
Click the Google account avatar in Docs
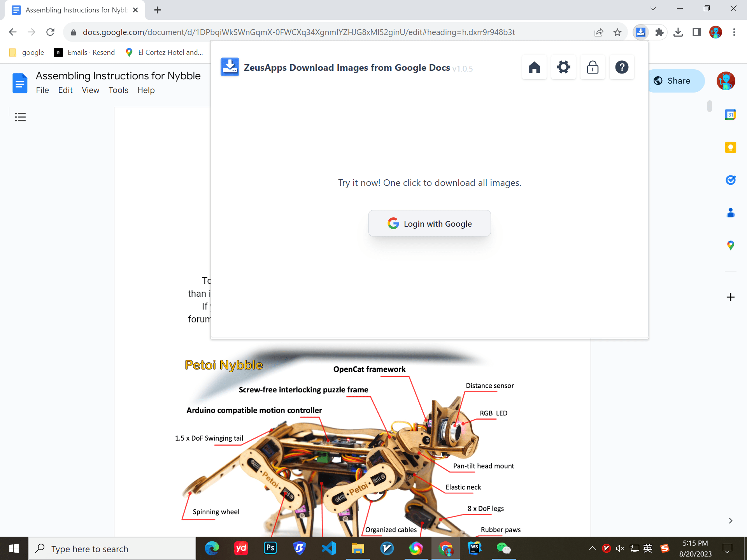(x=726, y=81)
